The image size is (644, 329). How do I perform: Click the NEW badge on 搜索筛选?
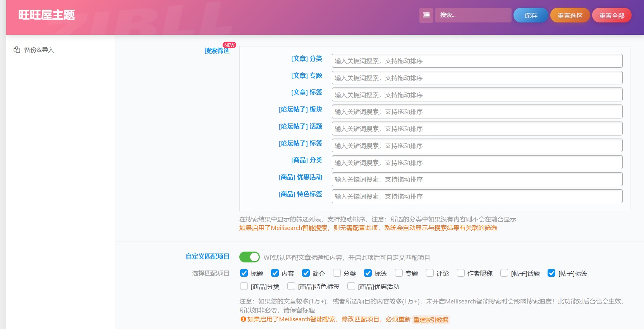pyautogui.click(x=229, y=45)
